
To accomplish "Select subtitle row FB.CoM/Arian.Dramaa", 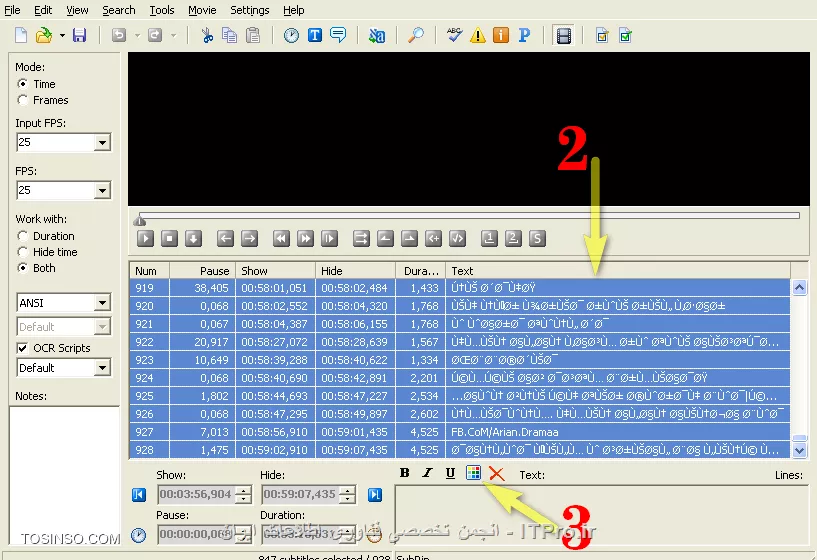I will click(460, 432).
